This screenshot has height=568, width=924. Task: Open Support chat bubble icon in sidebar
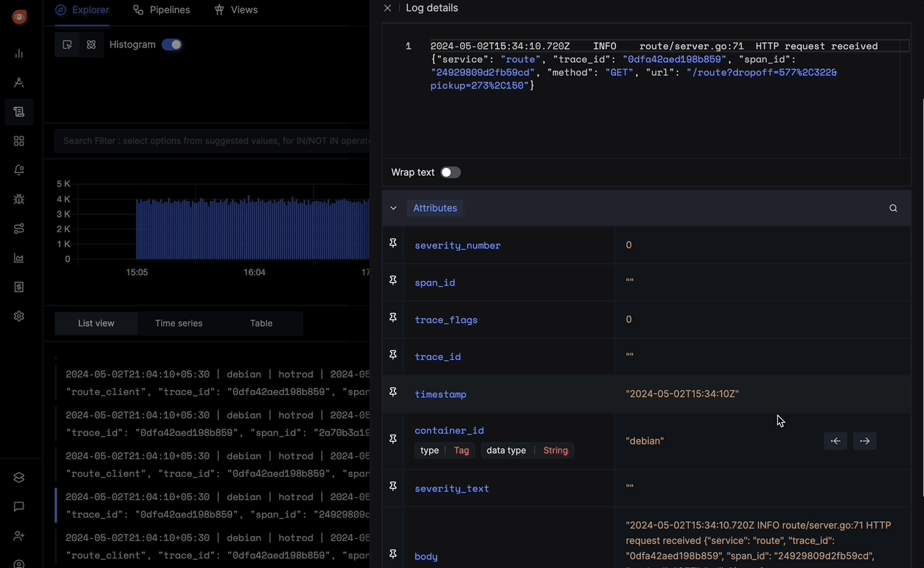click(x=19, y=507)
